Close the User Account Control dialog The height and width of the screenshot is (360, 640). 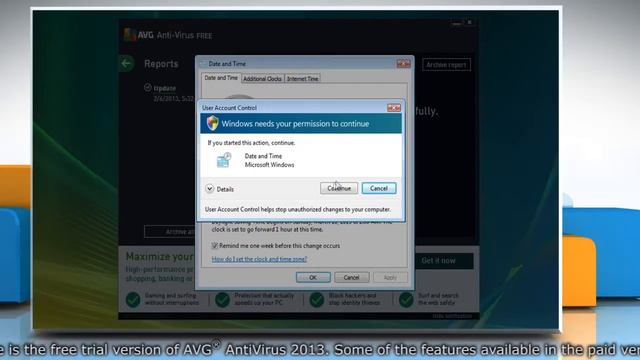pyautogui.click(x=394, y=108)
